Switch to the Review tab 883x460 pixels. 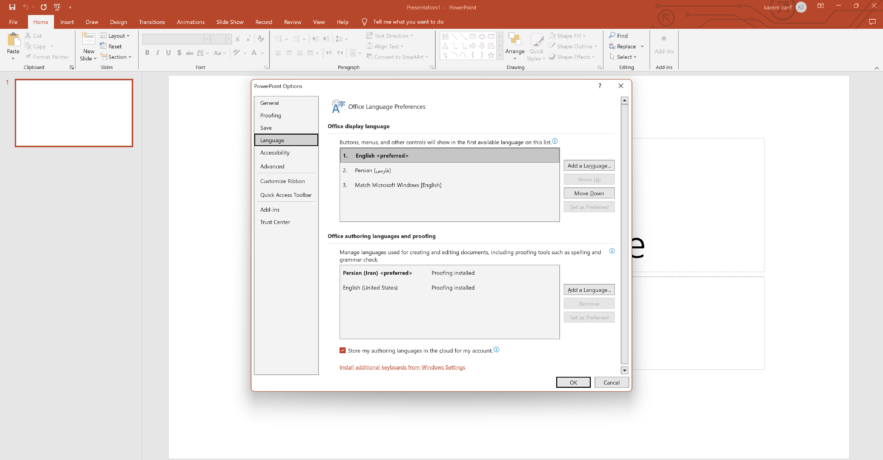[x=292, y=22]
